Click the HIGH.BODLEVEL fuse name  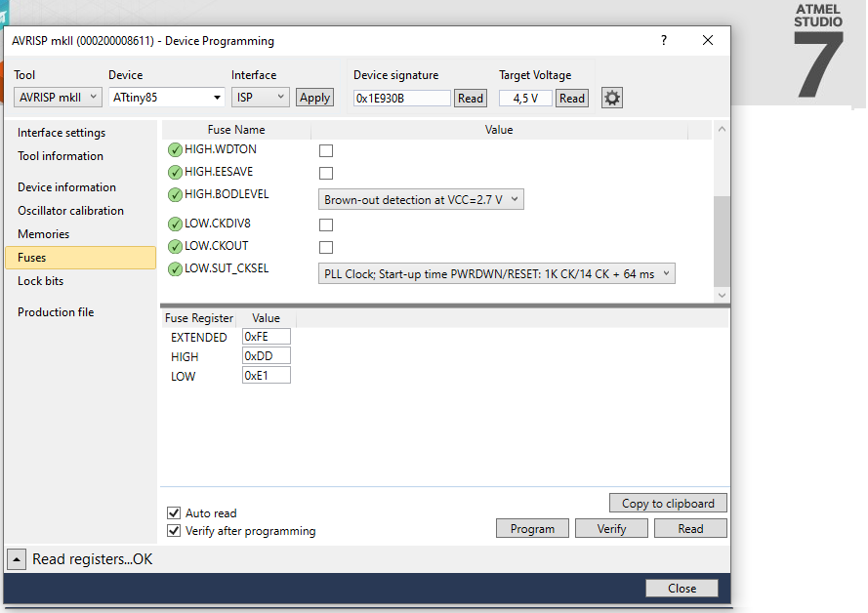point(227,194)
